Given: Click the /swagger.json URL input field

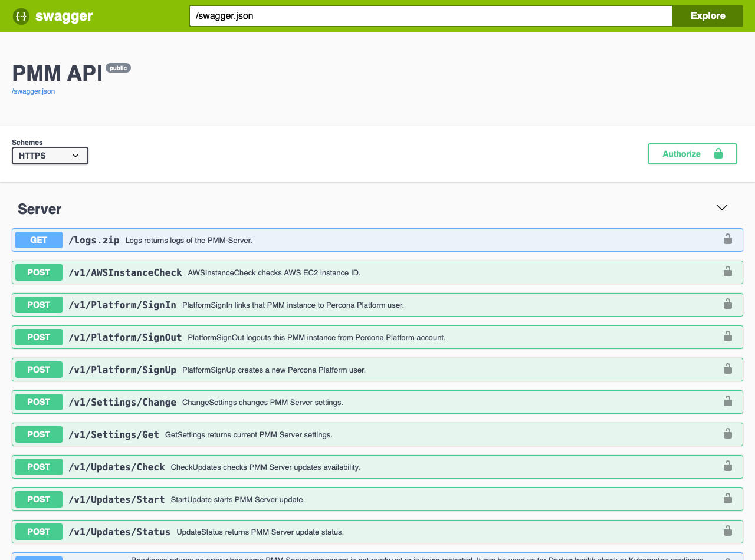Looking at the screenshot, I should click(430, 16).
